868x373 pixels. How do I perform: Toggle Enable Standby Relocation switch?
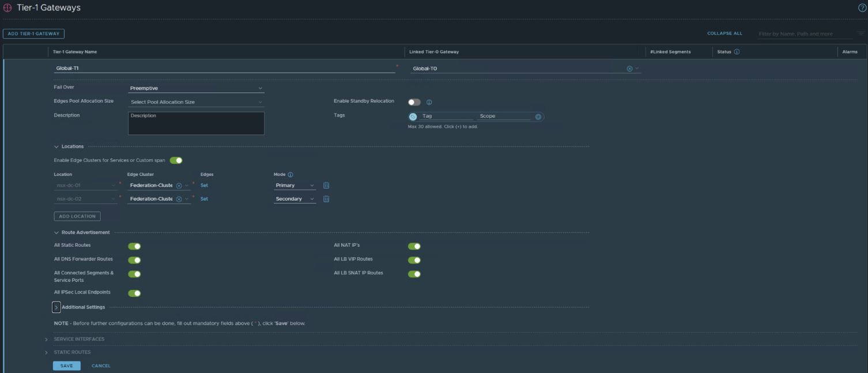pos(414,102)
